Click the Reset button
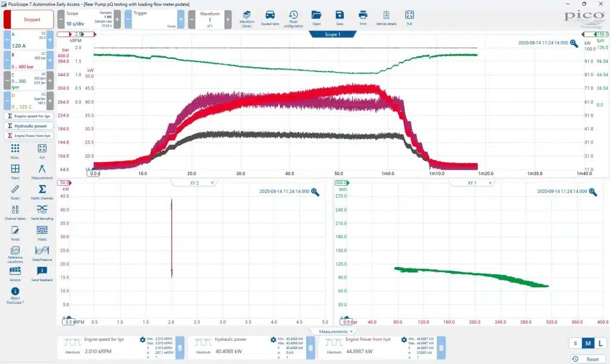The height and width of the screenshot is (364, 610). click(x=587, y=359)
